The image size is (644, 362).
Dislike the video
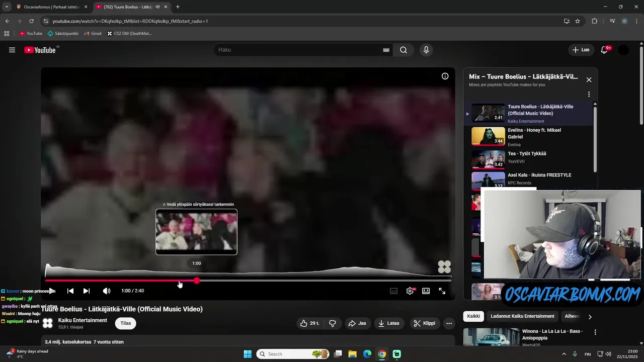(x=332, y=323)
